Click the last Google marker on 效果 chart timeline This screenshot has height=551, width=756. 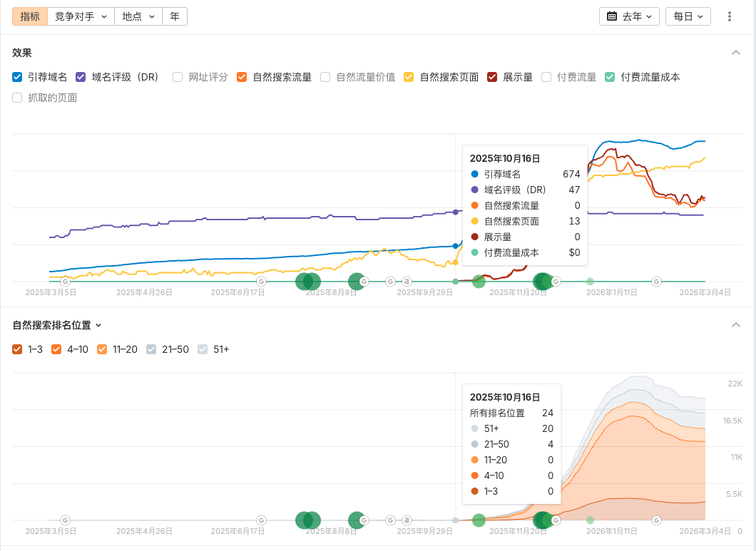pos(656,282)
